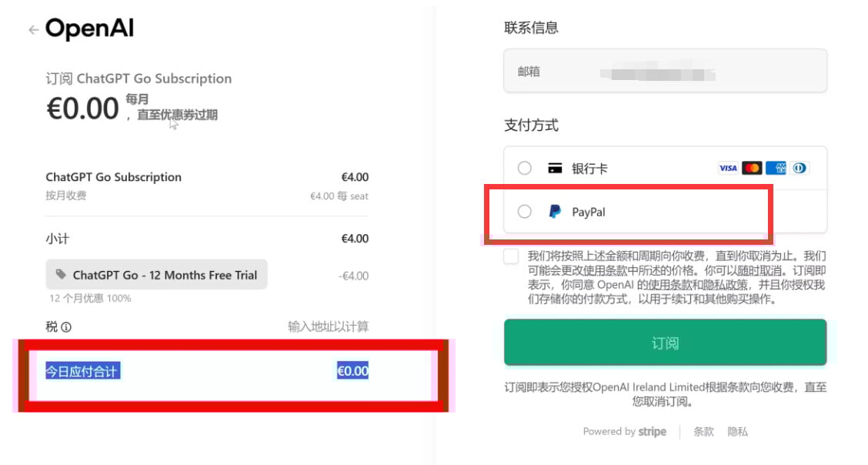The height and width of the screenshot is (465, 868).
Task: Click the American Express icon
Action: 776,168
